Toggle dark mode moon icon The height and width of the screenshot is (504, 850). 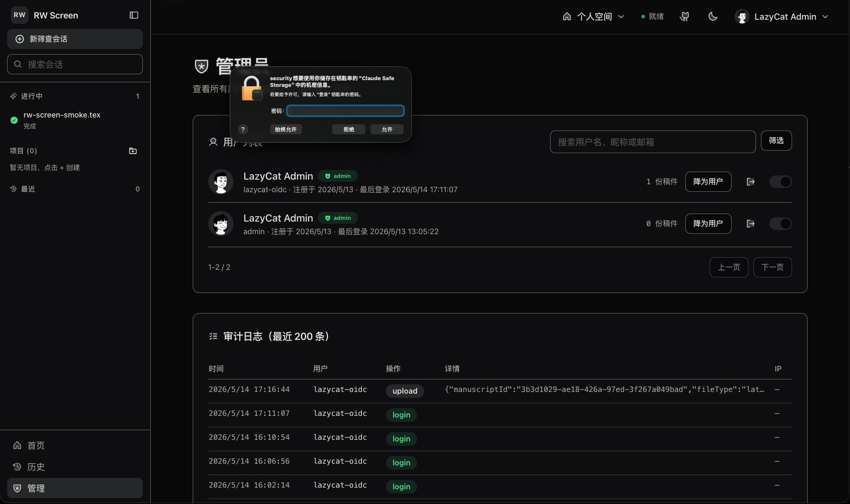pyautogui.click(x=713, y=16)
